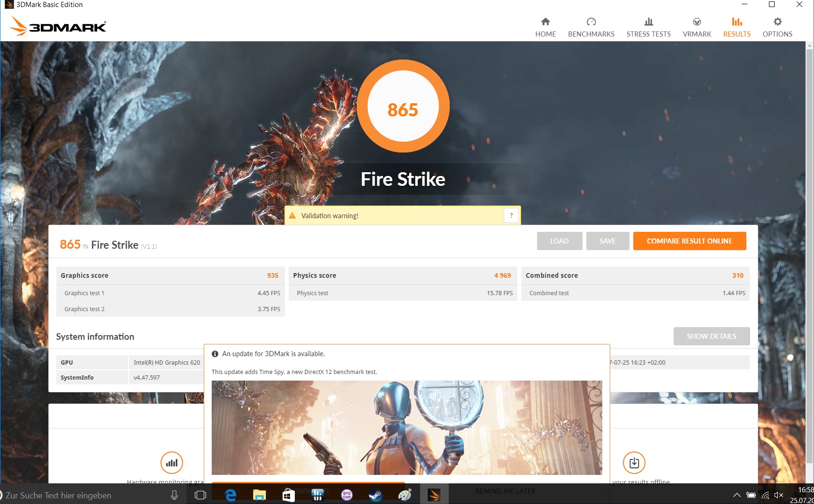Click the "Graphics test 1" row
The image size is (814, 504).
(x=170, y=293)
